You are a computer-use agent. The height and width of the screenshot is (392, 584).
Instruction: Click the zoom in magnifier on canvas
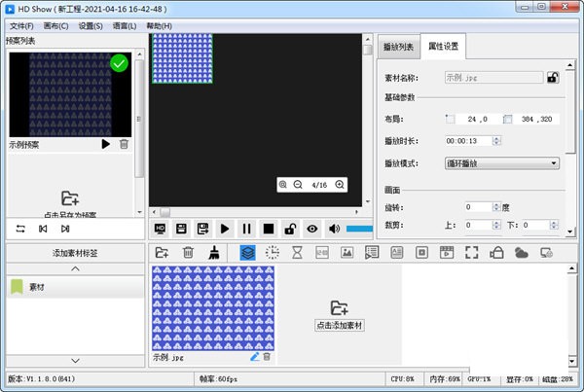[x=340, y=185]
